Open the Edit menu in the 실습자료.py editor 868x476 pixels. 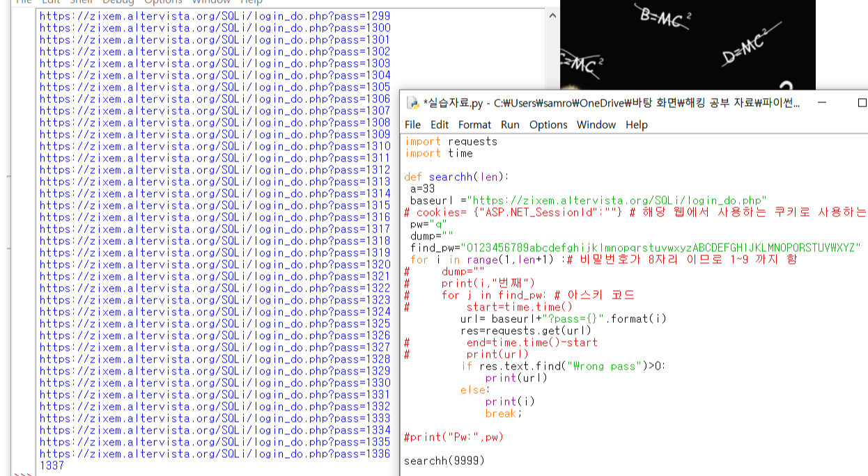pyautogui.click(x=440, y=125)
